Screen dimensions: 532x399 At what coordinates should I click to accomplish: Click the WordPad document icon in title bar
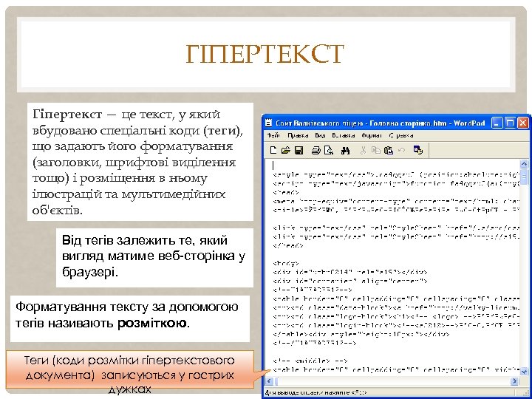(269, 123)
